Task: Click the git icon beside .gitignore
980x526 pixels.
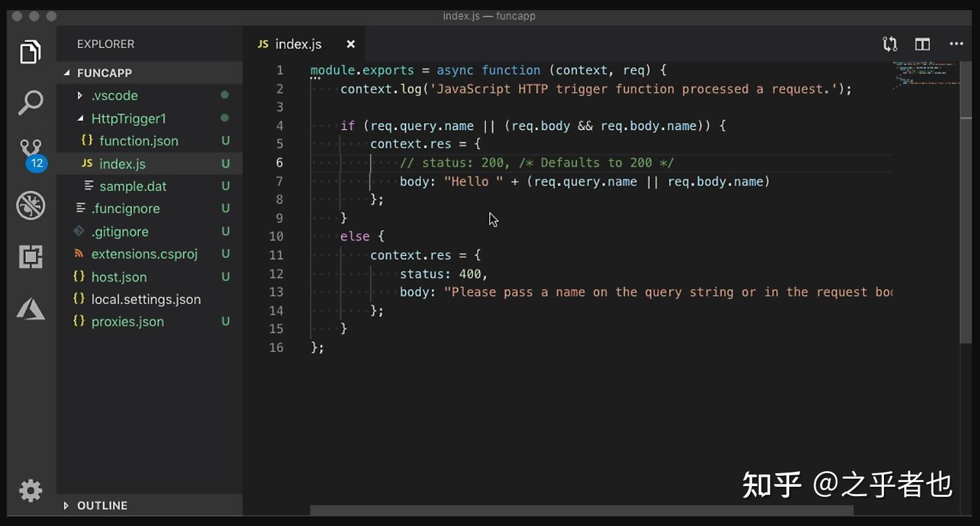Action: 79,231
